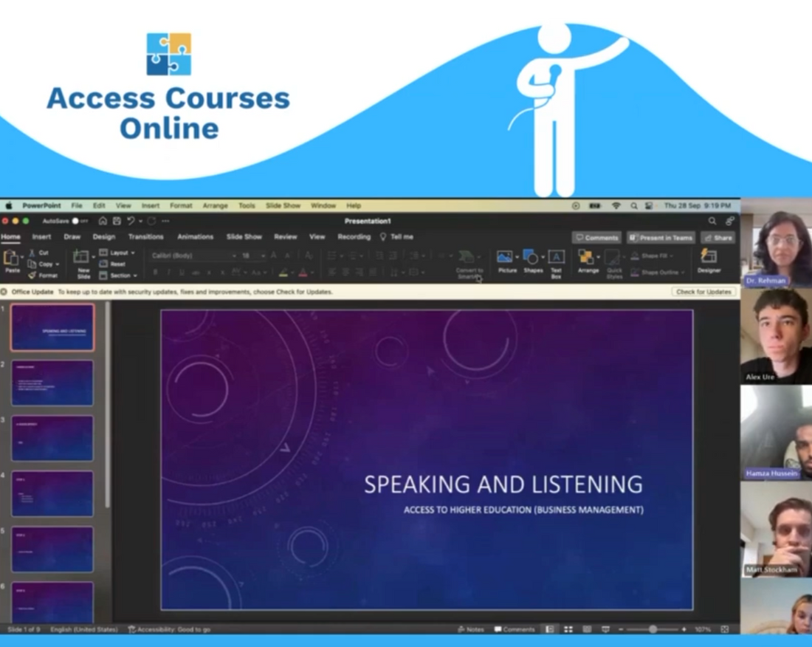Image resolution: width=812 pixels, height=647 pixels.
Task: Click the Check for Updates button
Action: (x=703, y=292)
